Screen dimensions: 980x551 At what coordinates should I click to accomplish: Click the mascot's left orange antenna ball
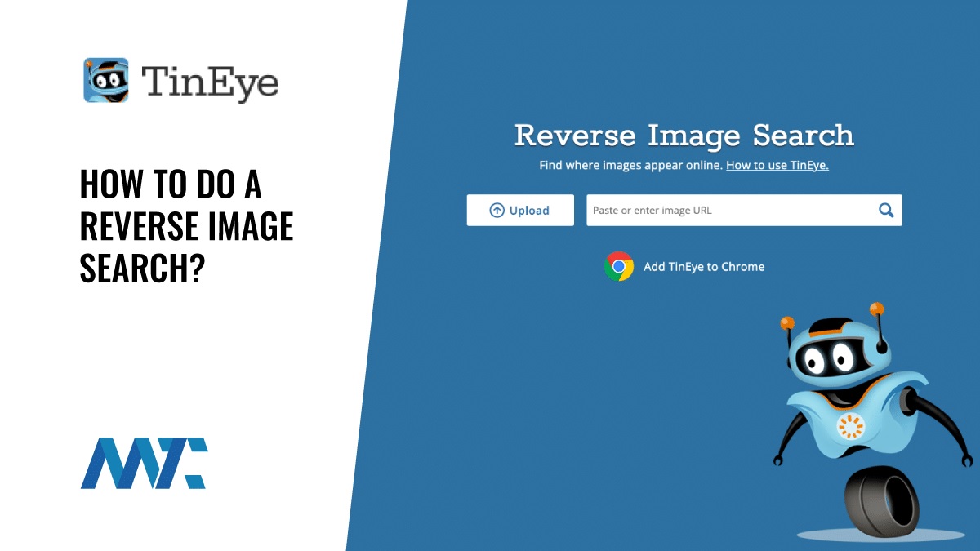[x=787, y=322]
